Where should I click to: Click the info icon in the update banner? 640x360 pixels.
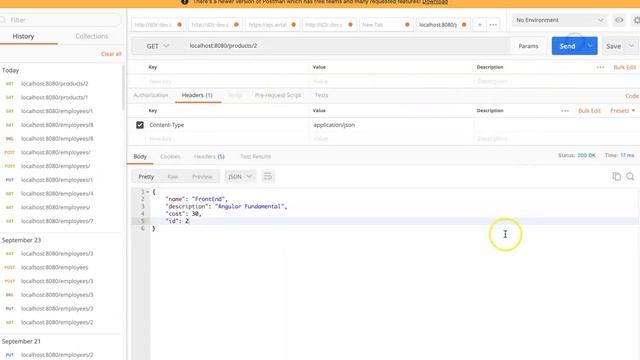184,2
